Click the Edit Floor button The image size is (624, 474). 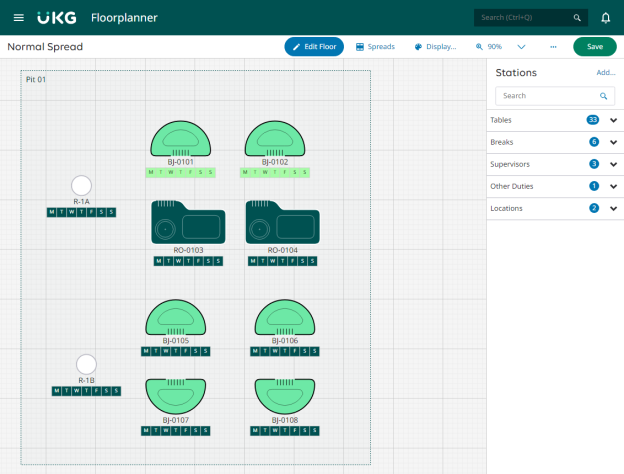[x=314, y=47]
